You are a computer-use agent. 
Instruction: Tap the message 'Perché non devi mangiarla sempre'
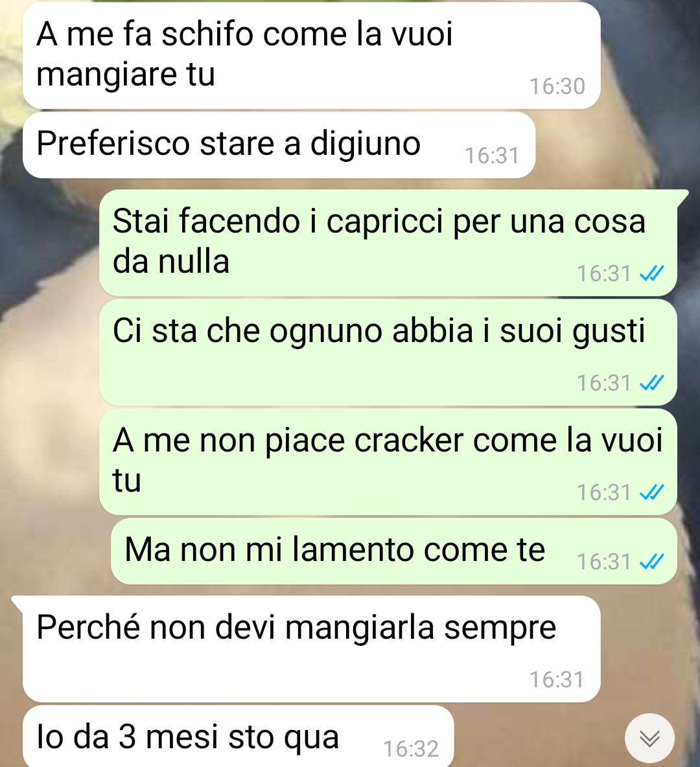[311, 649]
